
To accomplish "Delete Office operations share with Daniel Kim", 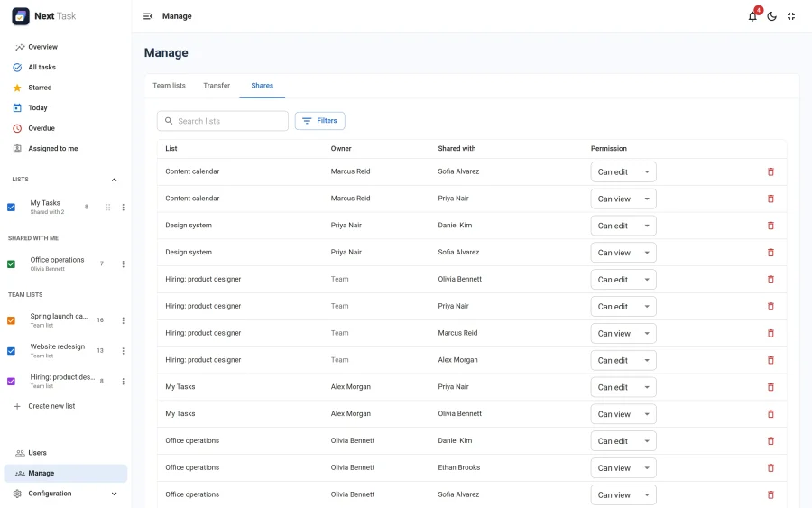I will (x=770, y=441).
